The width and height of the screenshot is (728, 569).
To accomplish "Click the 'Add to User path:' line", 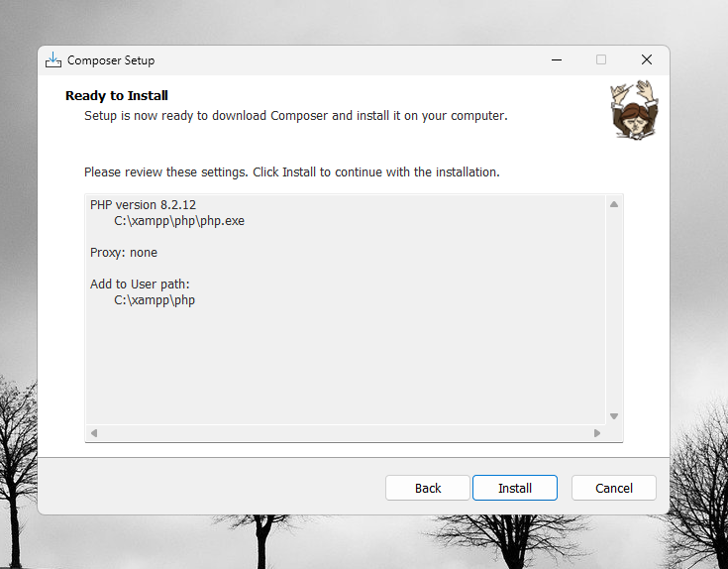I will (140, 284).
